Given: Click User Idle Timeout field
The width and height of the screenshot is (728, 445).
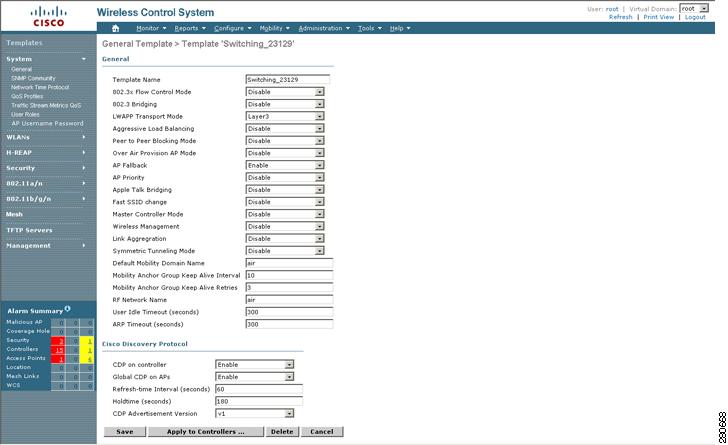Looking at the screenshot, I should 289,312.
